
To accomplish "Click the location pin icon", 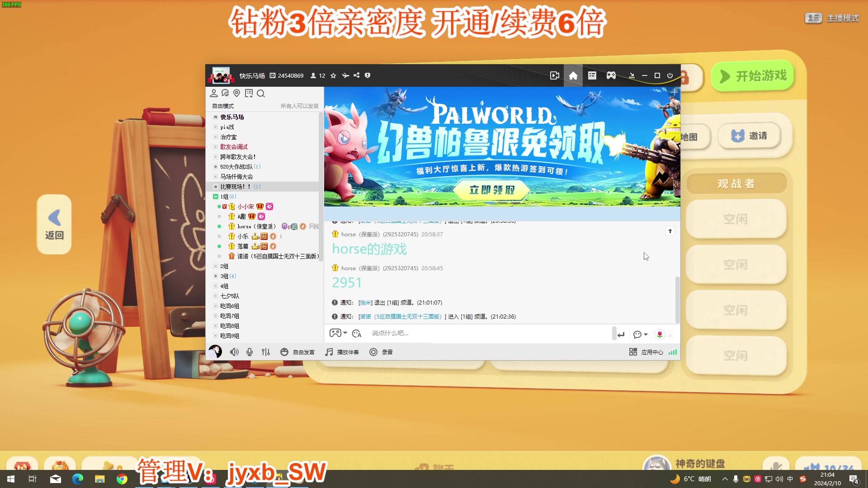I will click(236, 93).
